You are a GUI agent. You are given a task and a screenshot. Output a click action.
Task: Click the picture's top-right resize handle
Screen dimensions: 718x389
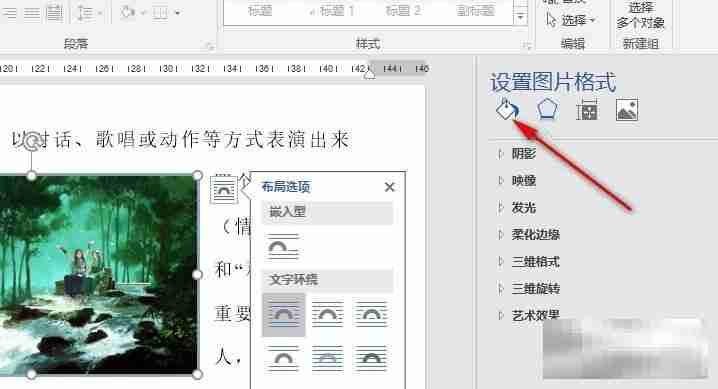coord(197,175)
